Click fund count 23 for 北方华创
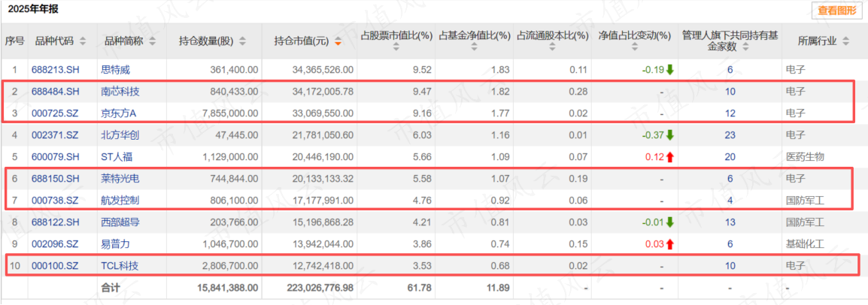 click(730, 134)
